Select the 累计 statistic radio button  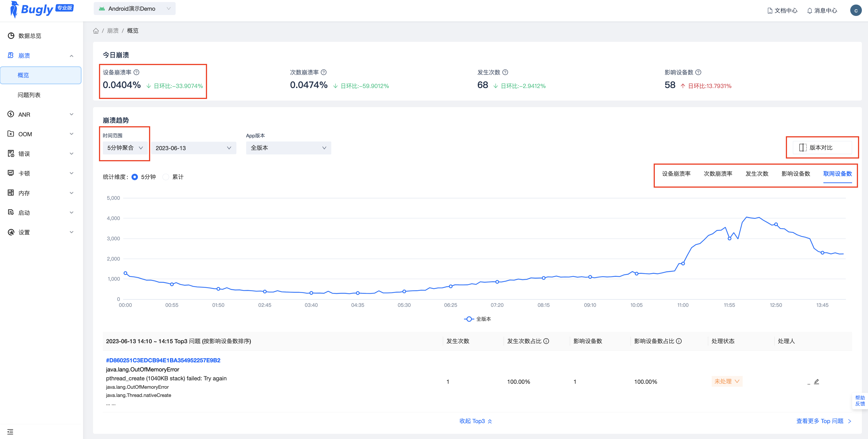(x=166, y=177)
